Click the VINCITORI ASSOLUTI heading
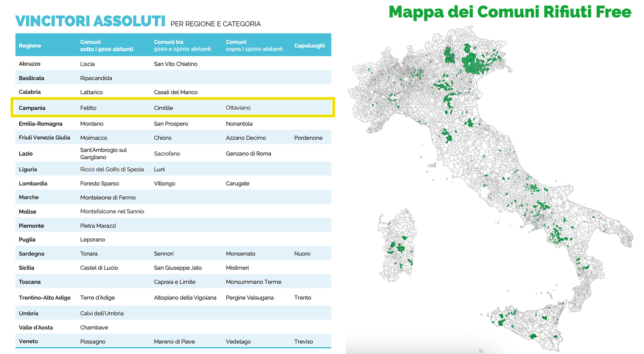This screenshot has height=354, width=644. (x=90, y=21)
